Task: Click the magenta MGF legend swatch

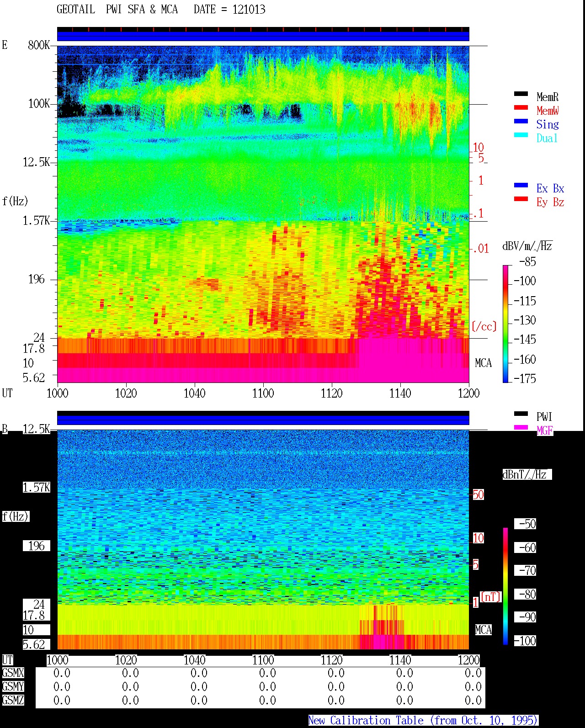Action: [521, 428]
